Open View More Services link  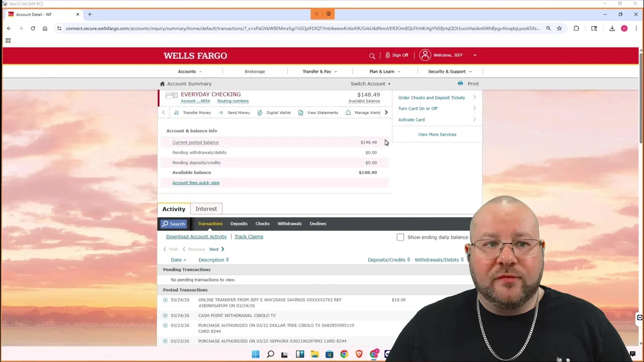[437, 135]
